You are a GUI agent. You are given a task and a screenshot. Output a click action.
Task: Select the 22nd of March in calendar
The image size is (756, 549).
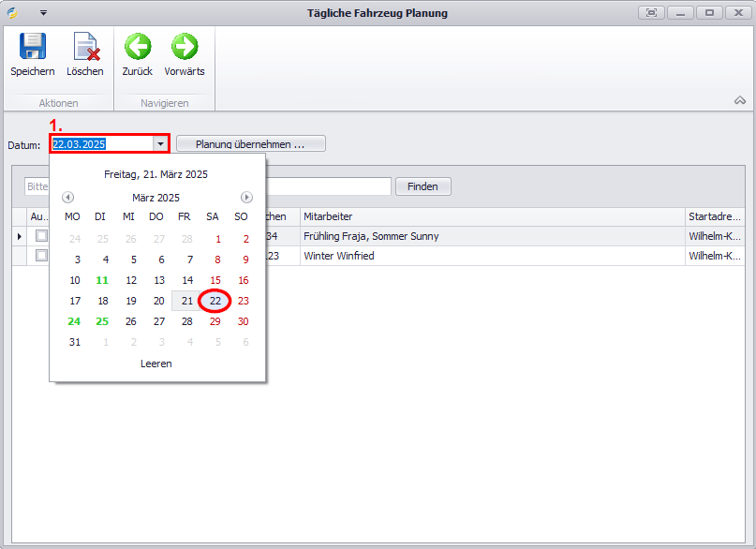coord(215,301)
